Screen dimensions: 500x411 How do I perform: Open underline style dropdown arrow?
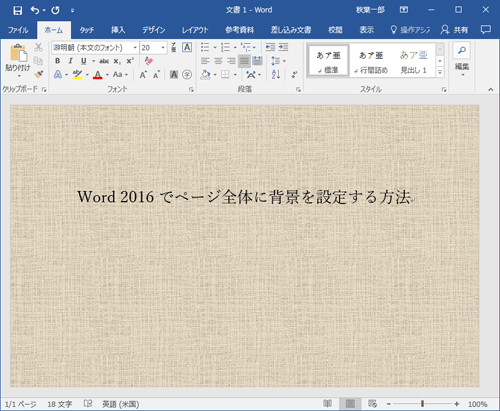pos(93,61)
